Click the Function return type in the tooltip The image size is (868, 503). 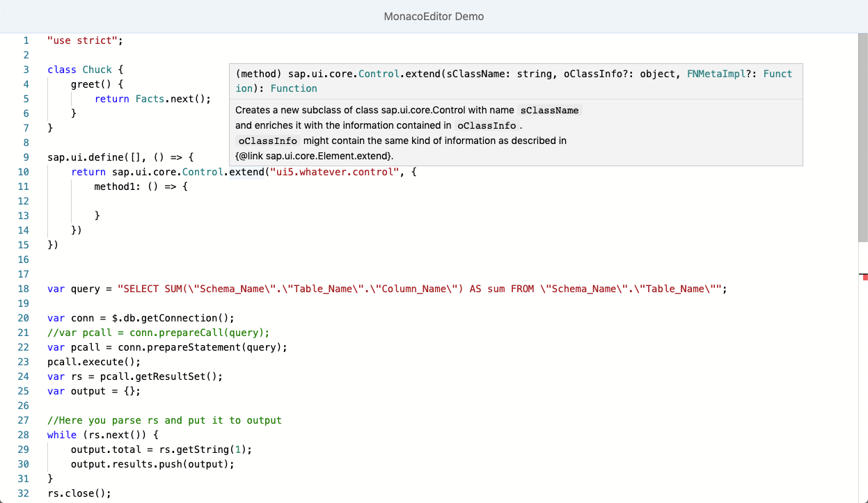(x=293, y=88)
